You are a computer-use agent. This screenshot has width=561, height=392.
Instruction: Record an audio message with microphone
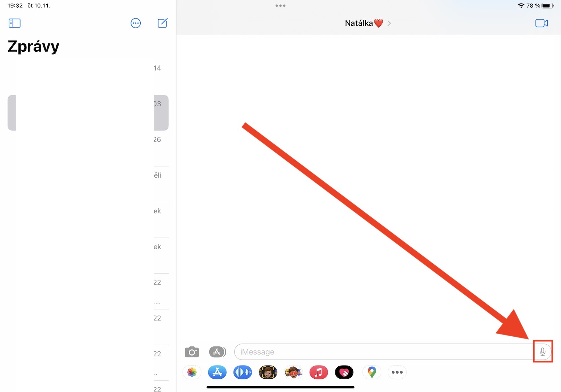(x=543, y=351)
